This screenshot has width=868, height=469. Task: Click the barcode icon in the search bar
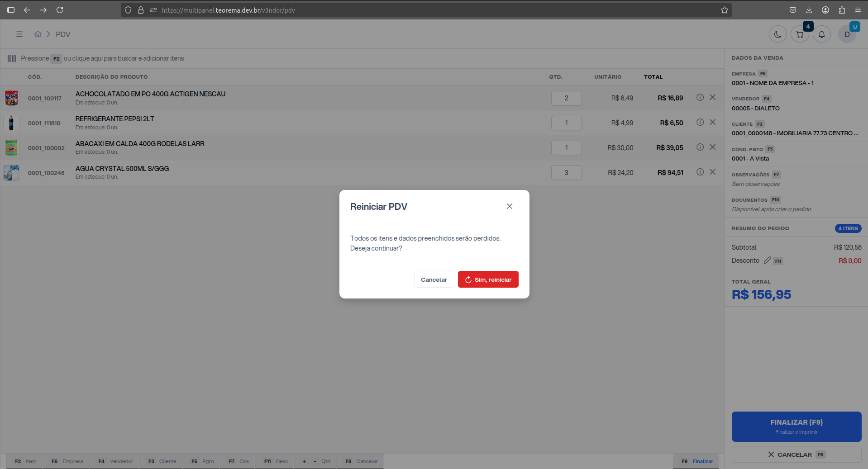tap(12, 58)
